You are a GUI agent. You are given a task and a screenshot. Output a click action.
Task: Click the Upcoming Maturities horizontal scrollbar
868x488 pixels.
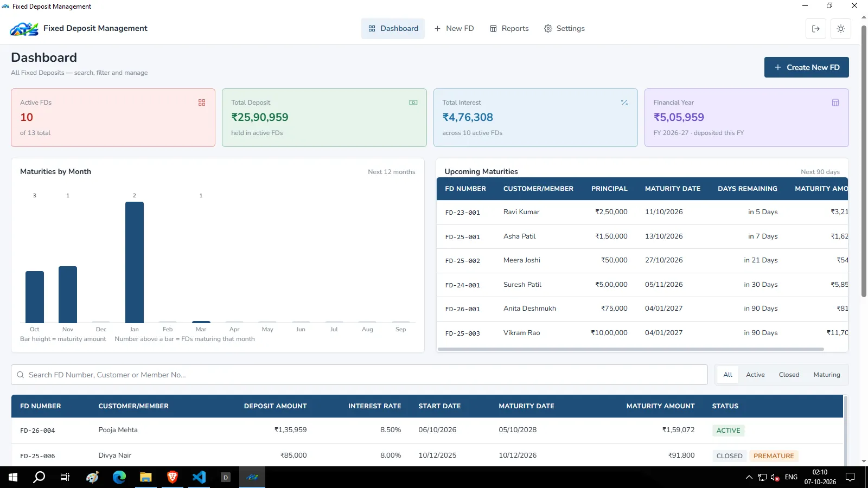point(630,349)
